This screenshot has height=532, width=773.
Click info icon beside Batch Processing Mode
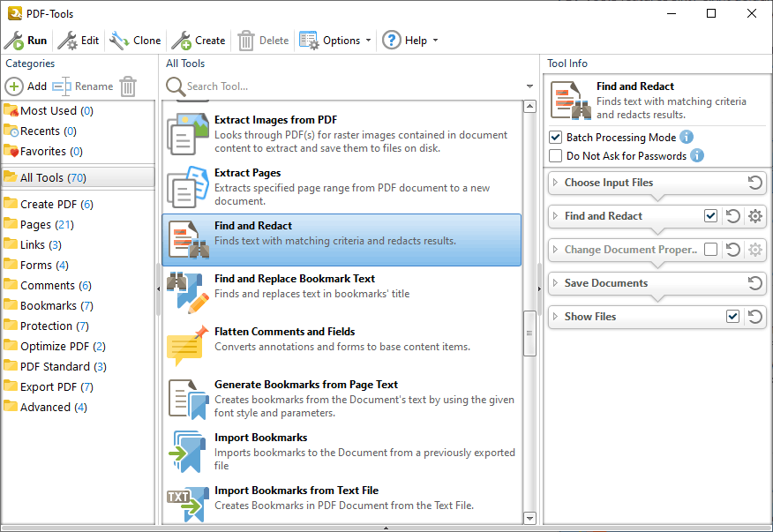(x=687, y=137)
